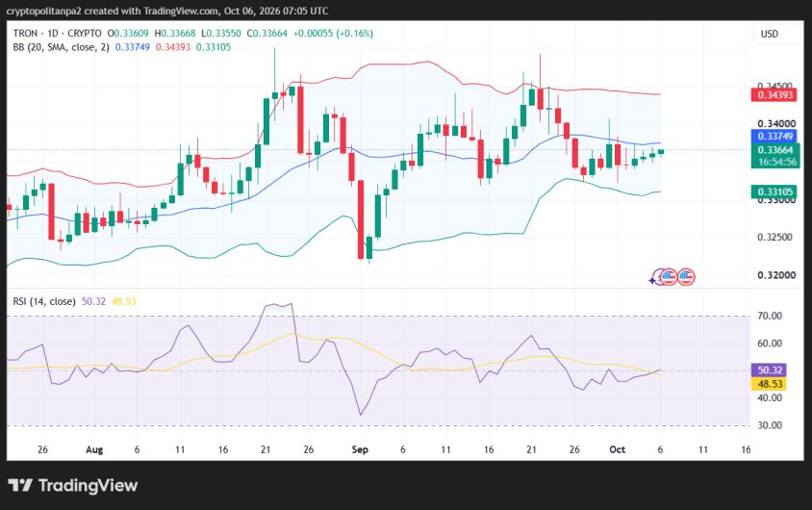Viewport: 812px width, 510px height.
Task: Click the close value C0.33664 in header
Action: (267, 33)
